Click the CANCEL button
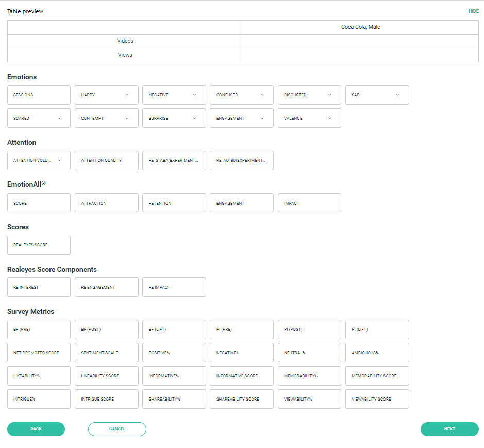 tap(118, 429)
